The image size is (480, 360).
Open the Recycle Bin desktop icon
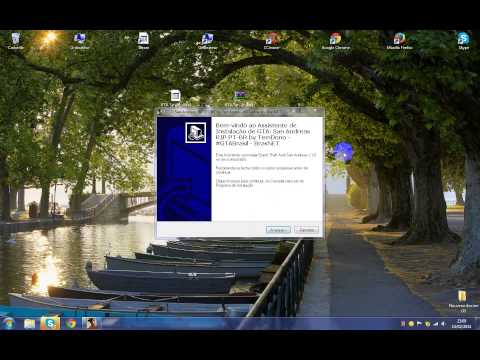pos(15,41)
